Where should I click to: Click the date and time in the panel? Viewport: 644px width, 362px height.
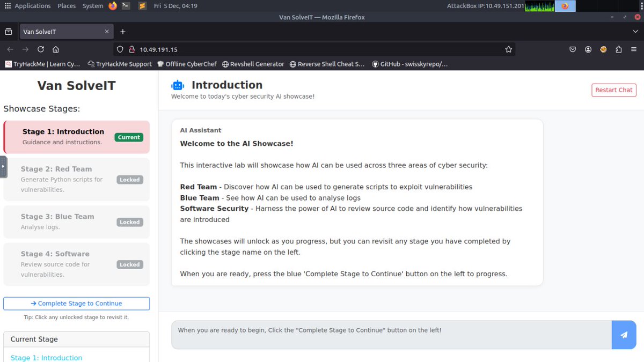coord(175,6)
